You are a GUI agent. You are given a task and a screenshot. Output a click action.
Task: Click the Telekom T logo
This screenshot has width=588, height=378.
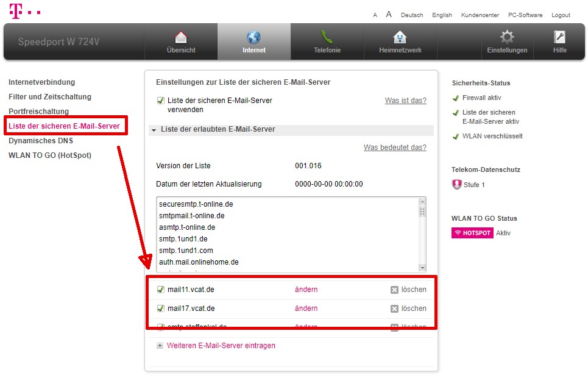tap(16, 10)
